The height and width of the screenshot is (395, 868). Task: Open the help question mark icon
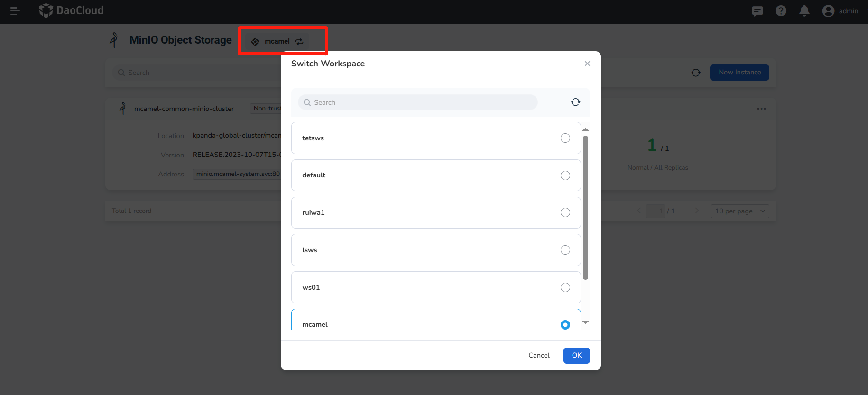pyautogui.click(x=781, y=11)
